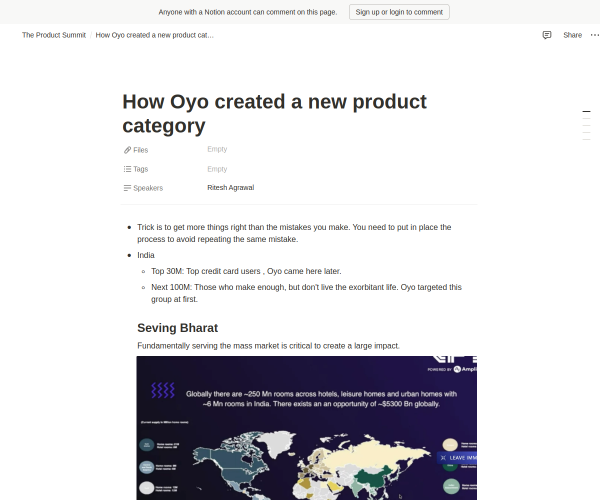Click the Speakers text property icon

(127, 188)
